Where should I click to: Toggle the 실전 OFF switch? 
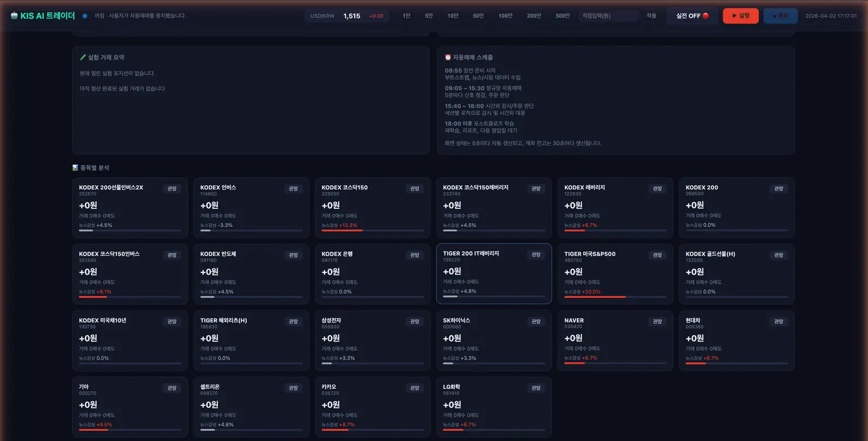tap(692, 16)
